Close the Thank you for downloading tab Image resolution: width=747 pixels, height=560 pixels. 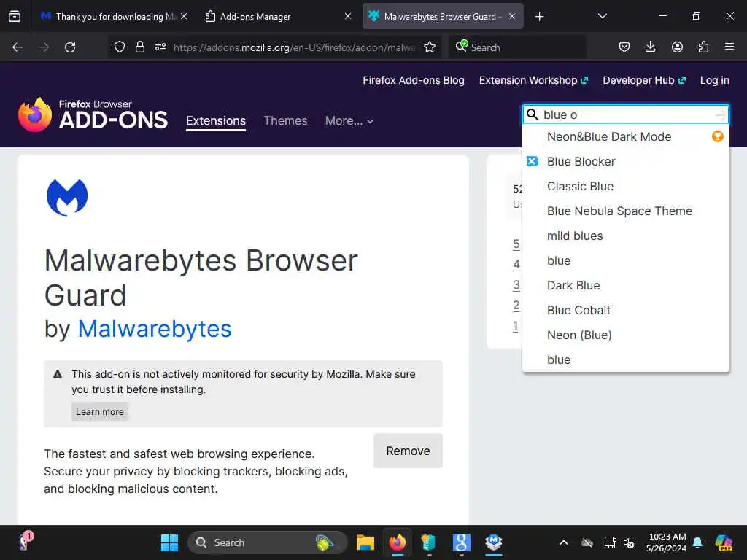[x=184, y=17]
